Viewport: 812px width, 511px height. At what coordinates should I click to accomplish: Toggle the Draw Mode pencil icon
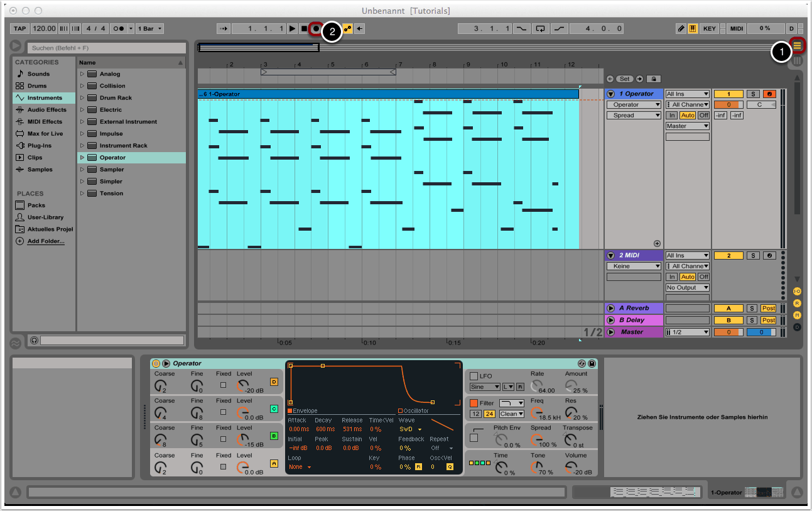coord(681,29)
